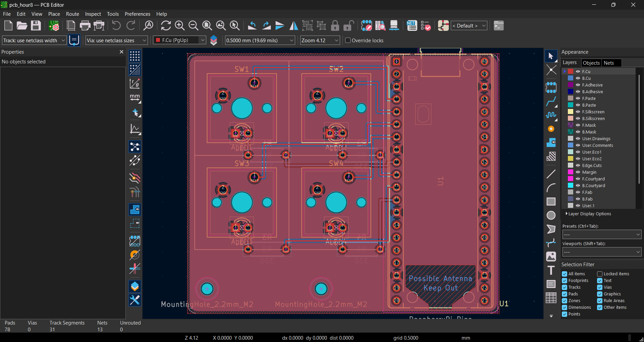Toggle visibility of Edge.Cuts layer
Image resolution: width=644 pixels, height=342 pixels.
coord(578,165)
